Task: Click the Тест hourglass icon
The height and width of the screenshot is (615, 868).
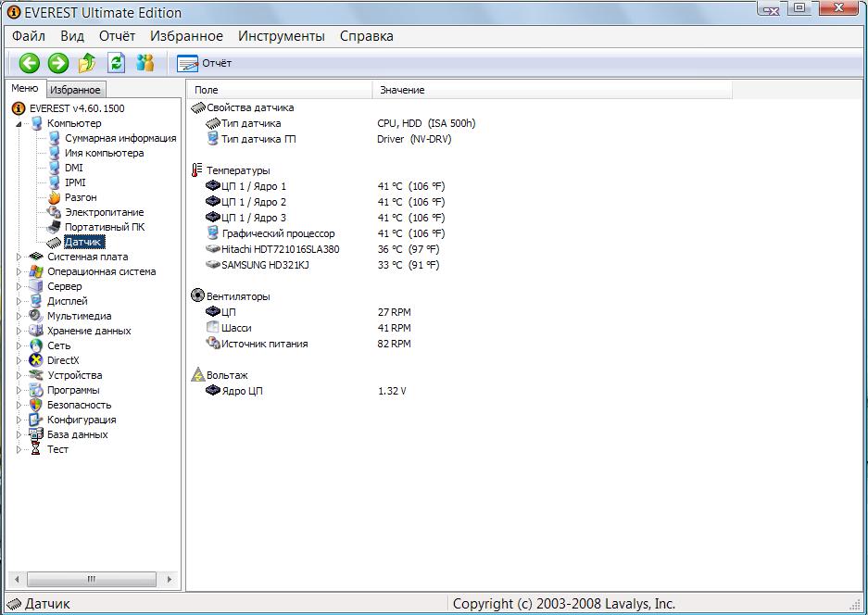Action: 36,449
